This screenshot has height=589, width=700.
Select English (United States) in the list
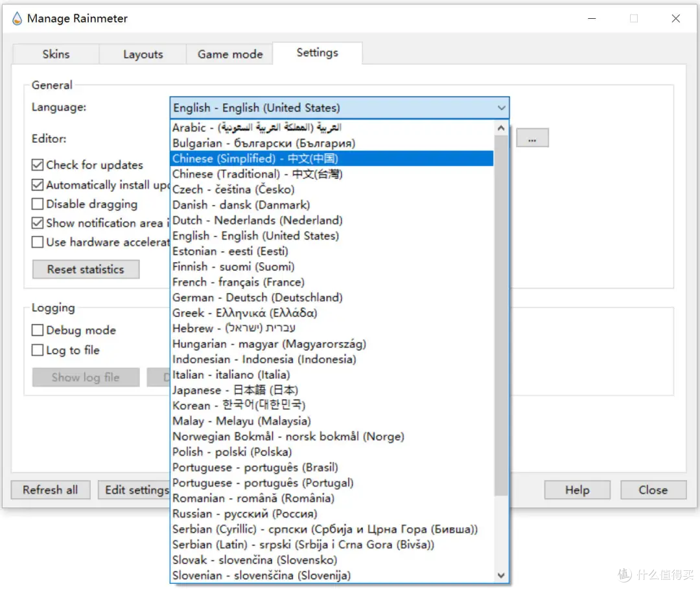(x=332, y=235)
